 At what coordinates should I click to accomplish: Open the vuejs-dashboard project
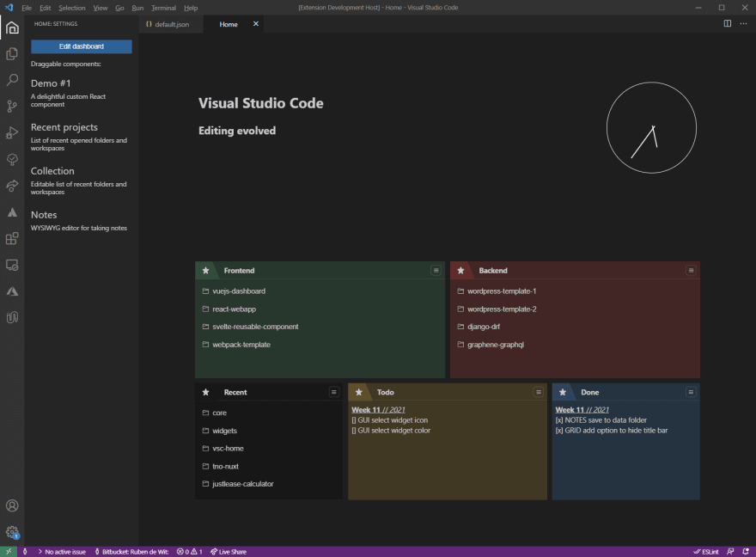pos(239,291)
